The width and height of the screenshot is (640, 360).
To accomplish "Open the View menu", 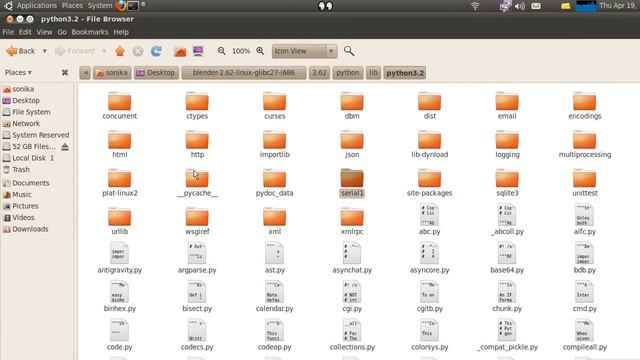I will [44, 32].
